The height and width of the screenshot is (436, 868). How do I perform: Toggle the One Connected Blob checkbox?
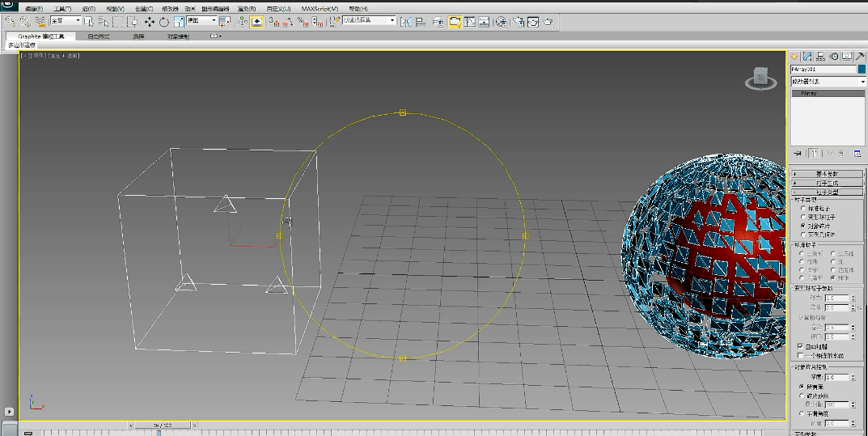point(800,355)
